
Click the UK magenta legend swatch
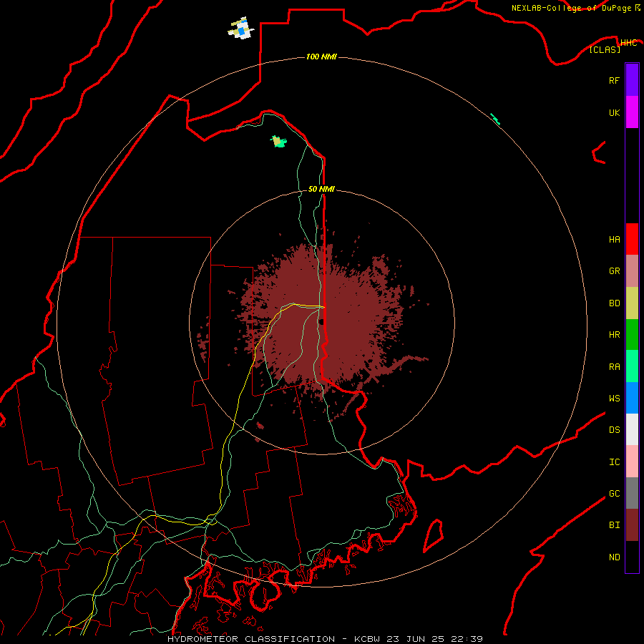[632, 112]
